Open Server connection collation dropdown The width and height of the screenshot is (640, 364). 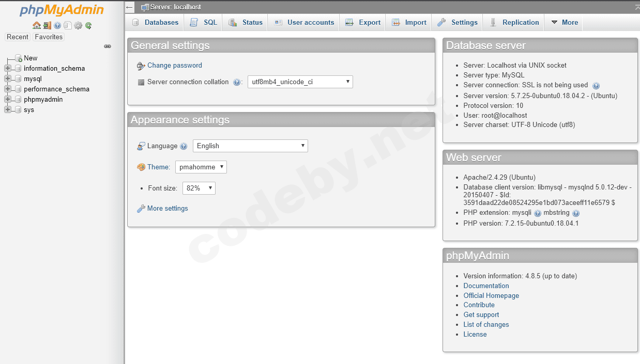pyautogui.click(x=300, y=82)
